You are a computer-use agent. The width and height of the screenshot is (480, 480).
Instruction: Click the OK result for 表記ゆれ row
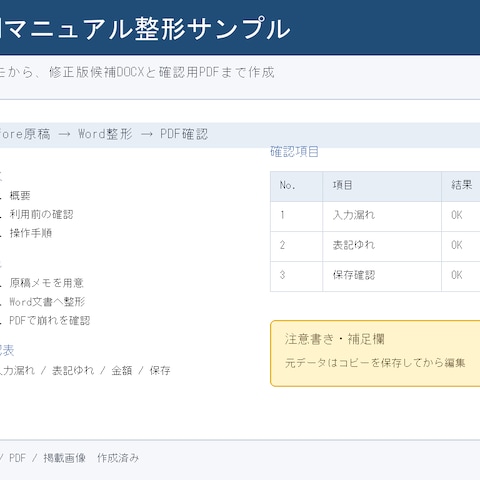point(457,245)
